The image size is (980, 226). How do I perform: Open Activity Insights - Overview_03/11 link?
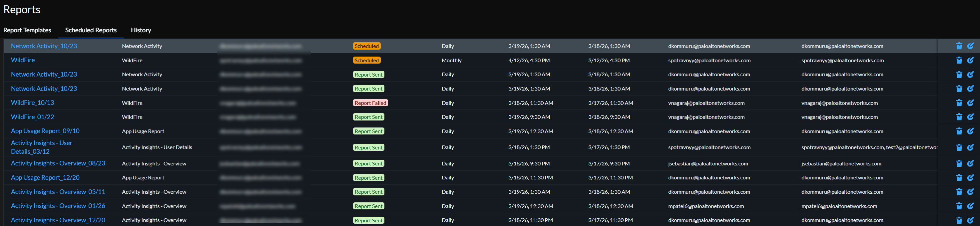click(58, 192)
